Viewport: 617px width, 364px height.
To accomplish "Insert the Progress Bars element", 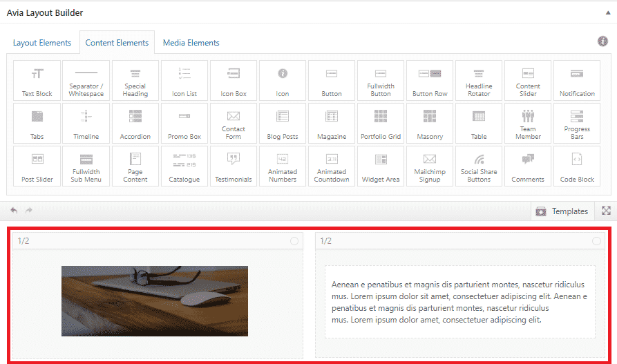I will 577,123.
